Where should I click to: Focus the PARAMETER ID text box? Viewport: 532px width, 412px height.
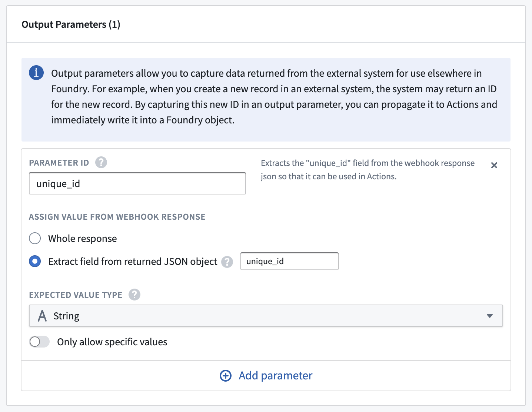[137, 183]
